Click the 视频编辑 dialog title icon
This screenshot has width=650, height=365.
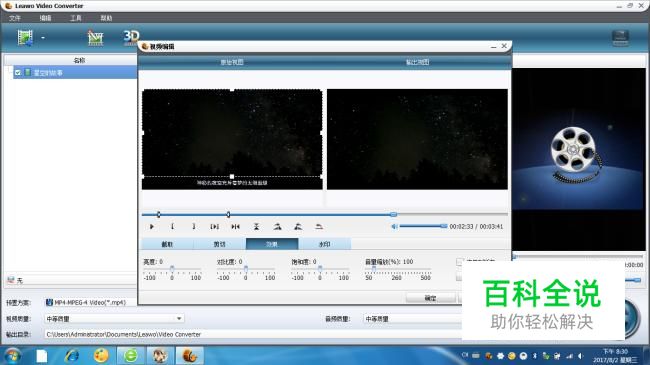(x=145, y=46)
